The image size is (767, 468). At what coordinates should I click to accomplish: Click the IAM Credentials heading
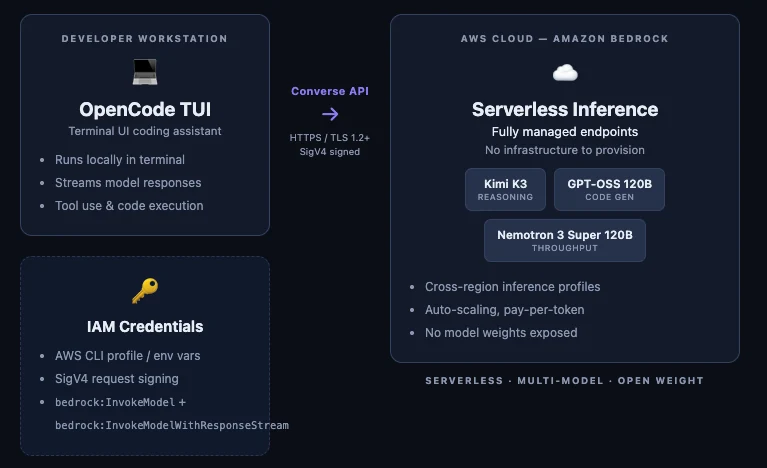145,327
